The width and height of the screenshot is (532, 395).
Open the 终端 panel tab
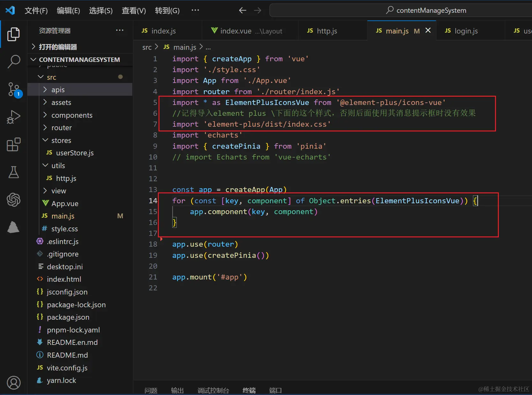tap(249, 390)
